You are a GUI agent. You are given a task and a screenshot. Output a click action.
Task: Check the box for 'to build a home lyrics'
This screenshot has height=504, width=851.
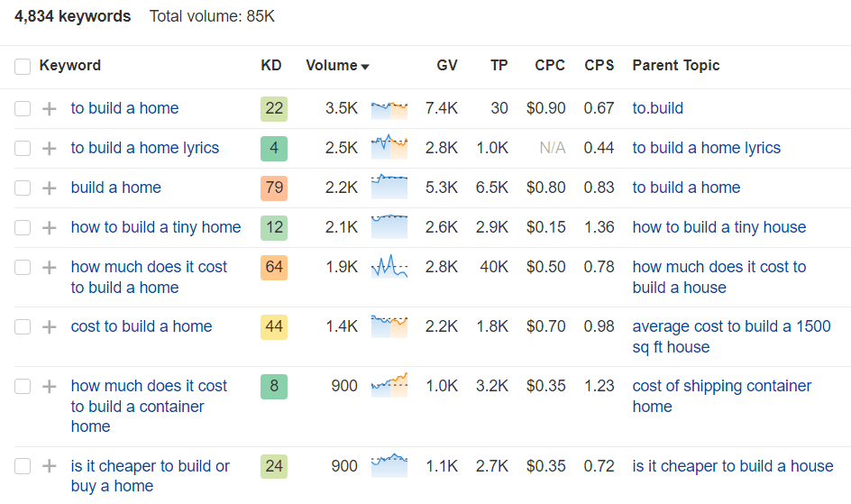tap(23, 149)
